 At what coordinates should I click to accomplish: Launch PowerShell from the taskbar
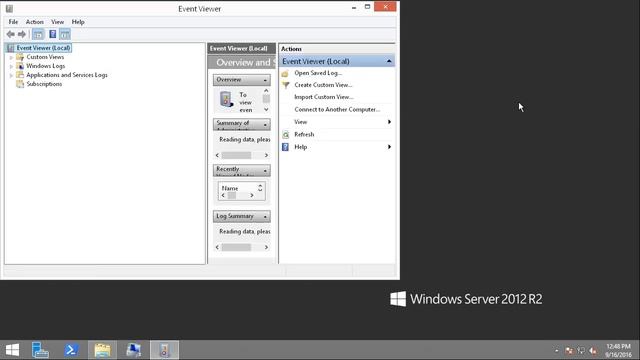pyautogui.click(x=71, y=350)
